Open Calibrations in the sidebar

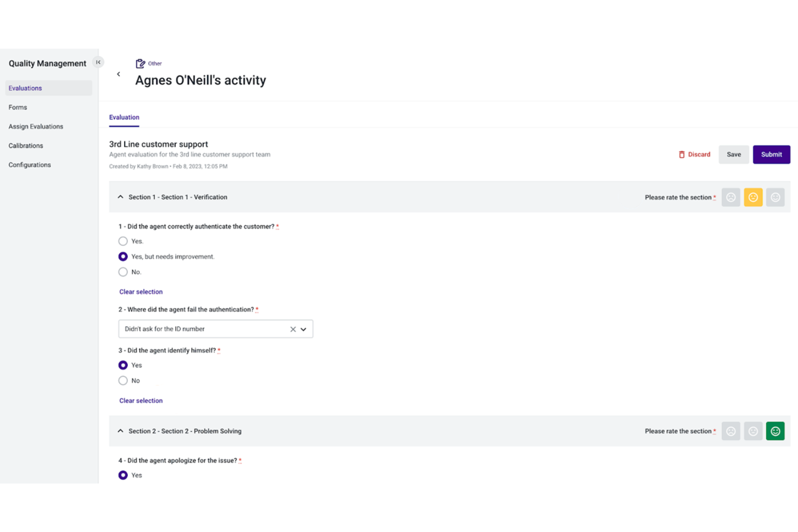(25, 145)
